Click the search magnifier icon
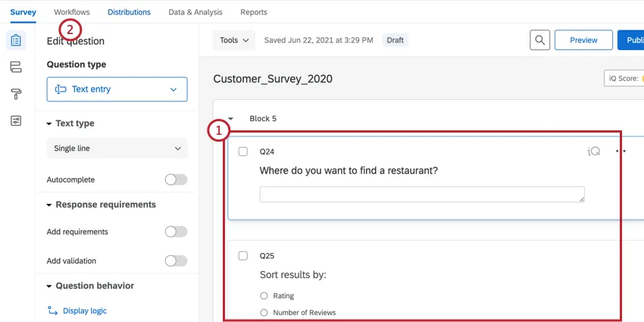This screenshot has height=322, width=644. point(539,40)
